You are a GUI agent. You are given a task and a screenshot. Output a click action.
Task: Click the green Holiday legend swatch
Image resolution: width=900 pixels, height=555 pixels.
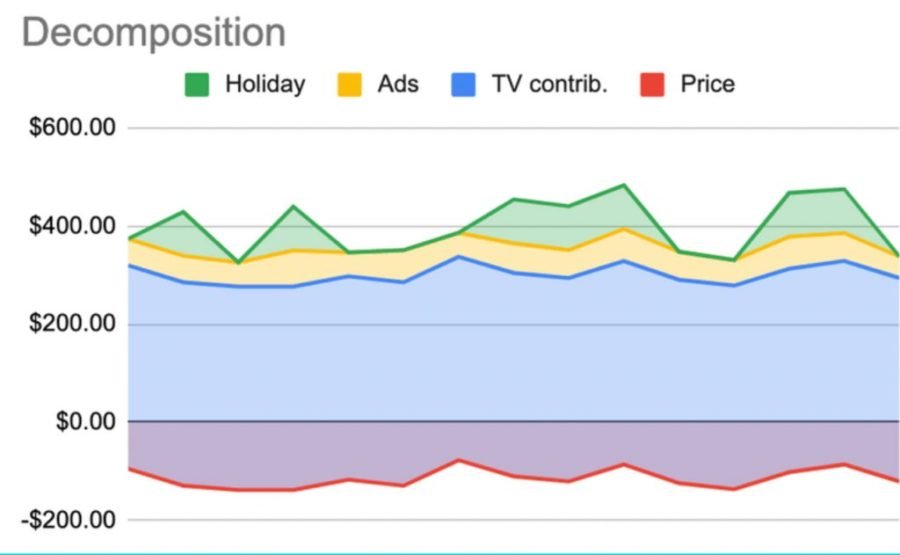(x=197, y=84)
